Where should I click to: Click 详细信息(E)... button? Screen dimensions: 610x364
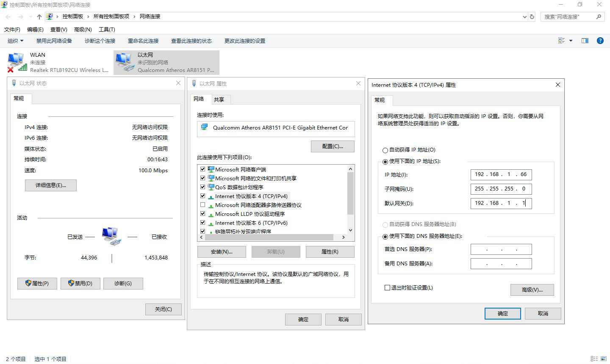[51, 185]
